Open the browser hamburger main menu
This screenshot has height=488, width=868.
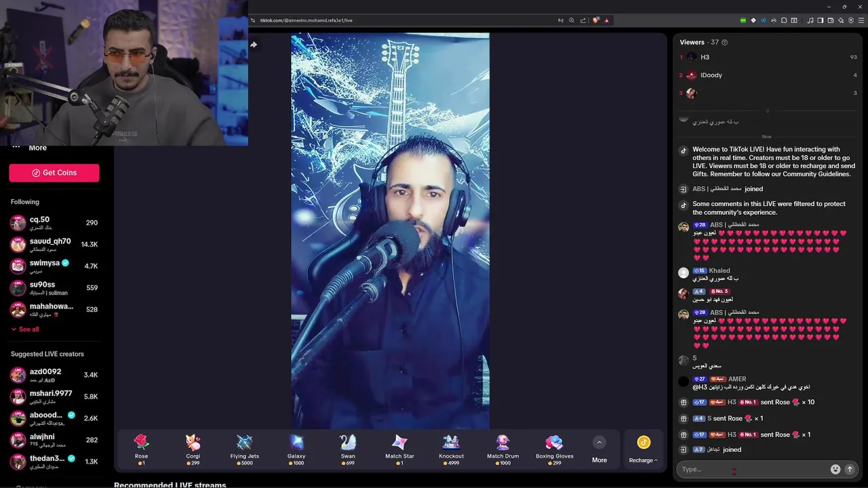[x=861, y=20]
